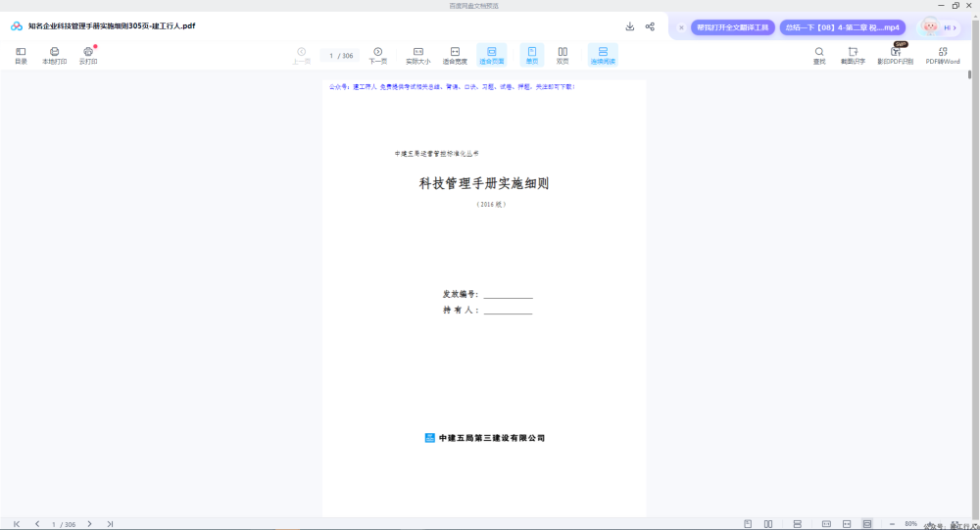Open 查找 search tool
The image size is (980, 530).
(x=818, y=55)
